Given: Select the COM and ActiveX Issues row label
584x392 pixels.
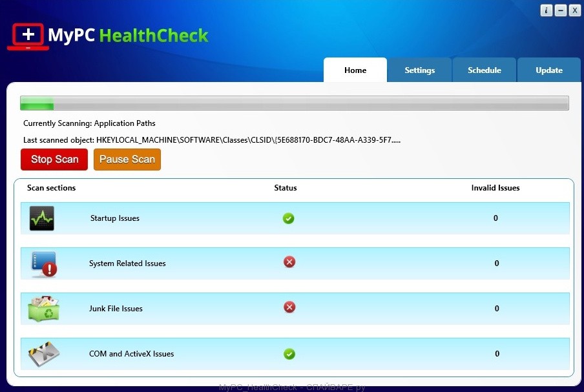Looking at the screenshot, I should (x=132, y=354).
